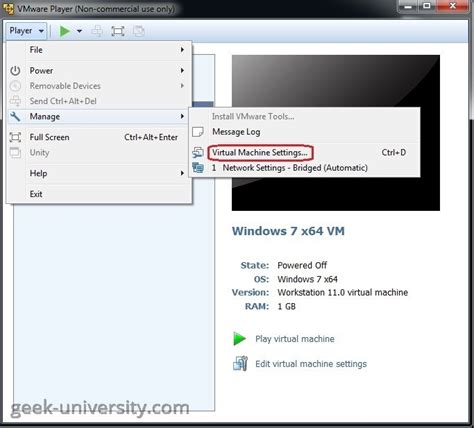This screenshot has height=428, width=474.
Task: Expand the Manage submenu arrow
Action: tap(182, 116)
